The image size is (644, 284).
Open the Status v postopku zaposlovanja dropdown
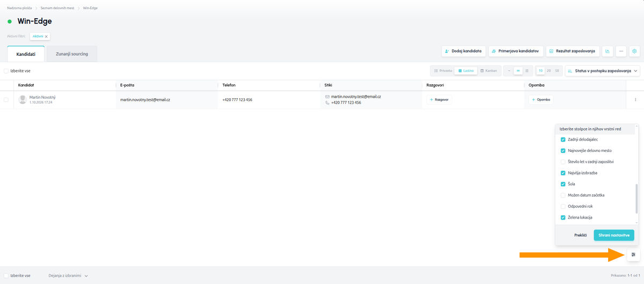(x=603, y=70)
